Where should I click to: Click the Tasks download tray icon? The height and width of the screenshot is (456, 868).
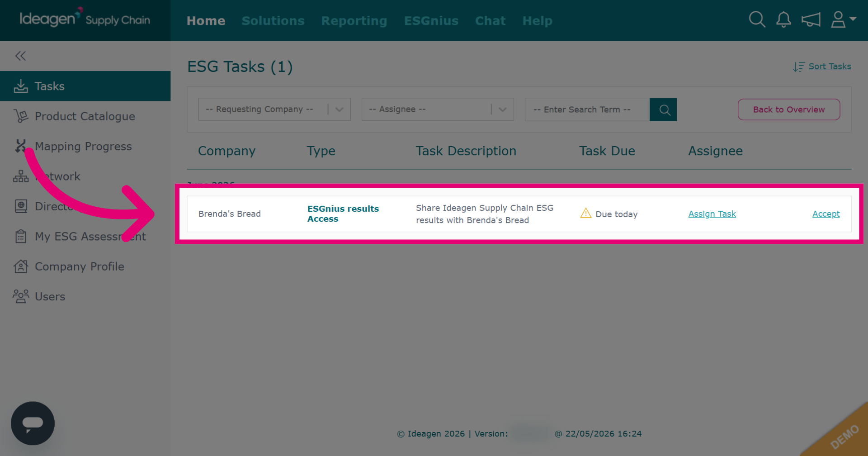(21, 86)
